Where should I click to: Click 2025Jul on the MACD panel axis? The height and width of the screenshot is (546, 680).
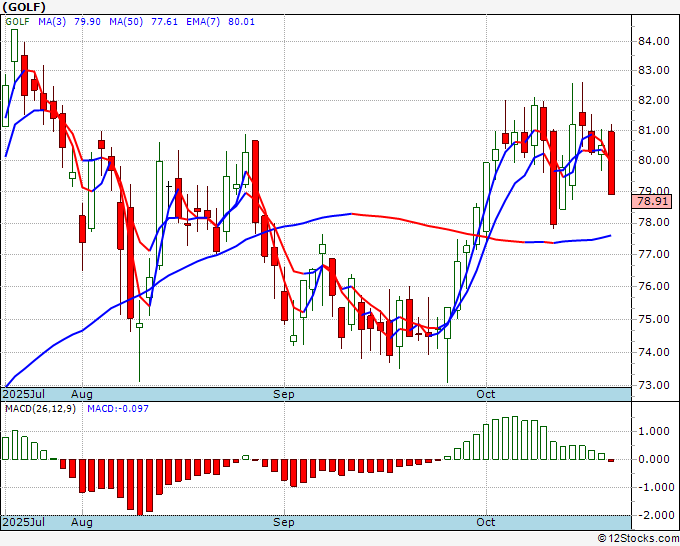24,522
